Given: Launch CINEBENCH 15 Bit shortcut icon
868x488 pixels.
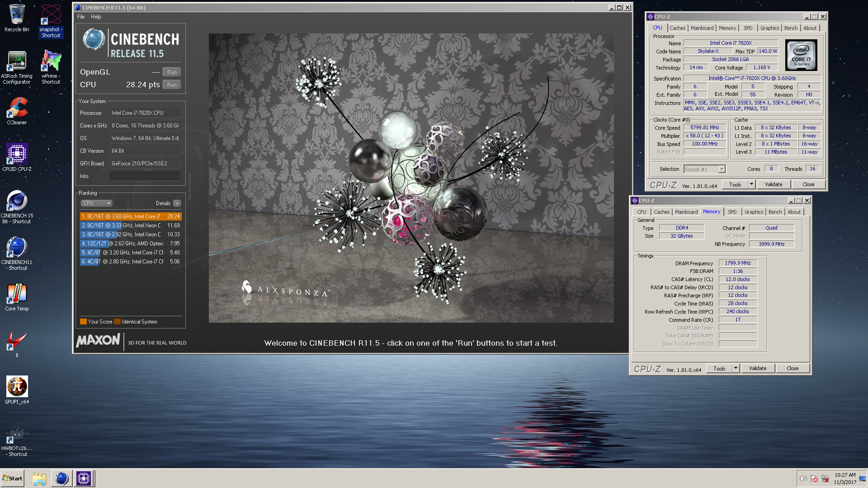Looking at the screenshot, I should [17, 207].
